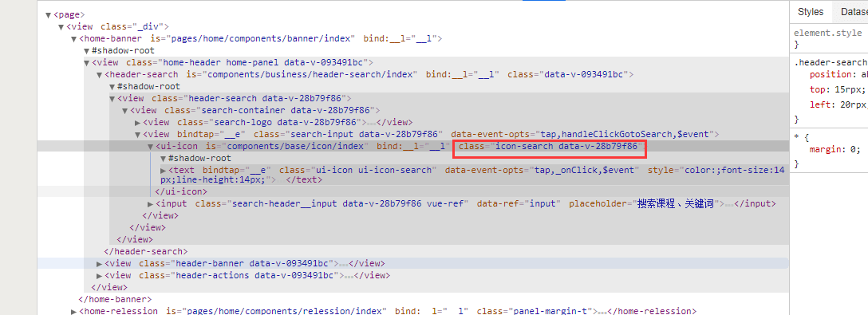Expand the header-actions view node
The height and width of the screenshot is (315, 868).
pyautogui.click(x=100, y=275)
